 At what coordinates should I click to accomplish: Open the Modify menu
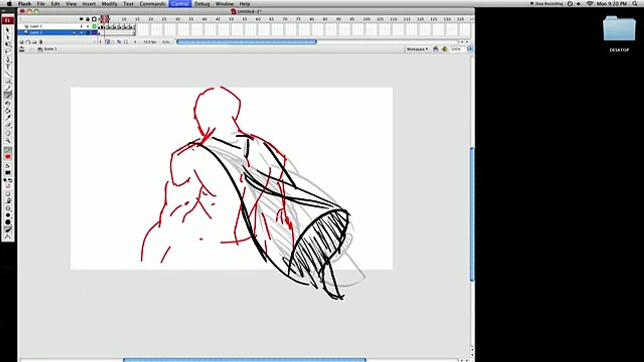pos(109,4)
